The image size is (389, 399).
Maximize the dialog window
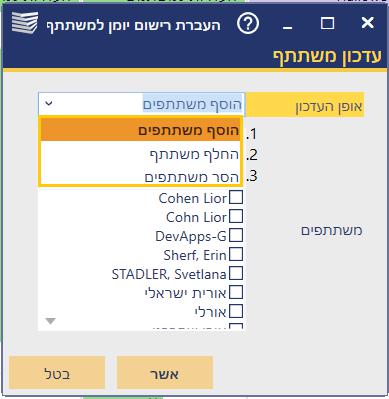click(327, 23)
